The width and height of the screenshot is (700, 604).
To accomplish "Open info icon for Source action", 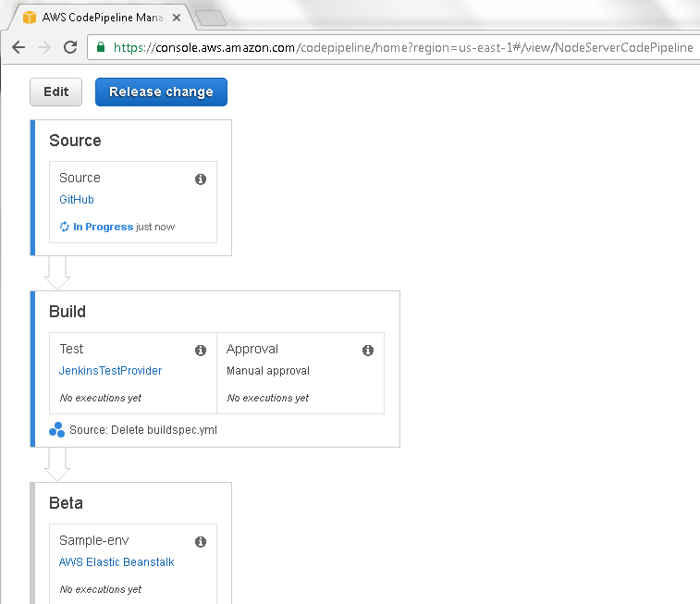I will tap(201, 179).
